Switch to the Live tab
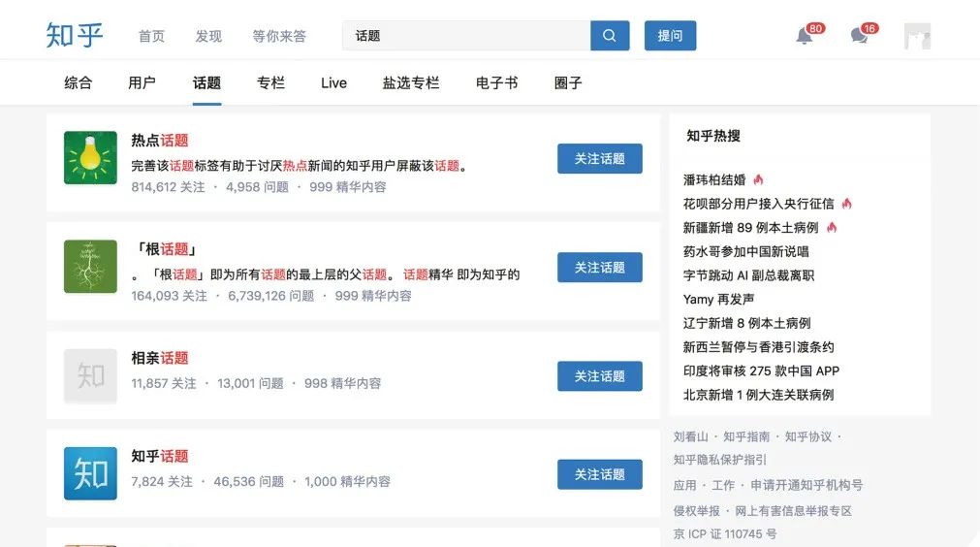The width and height of the screenshot is (980, 547). pos(333,82)
